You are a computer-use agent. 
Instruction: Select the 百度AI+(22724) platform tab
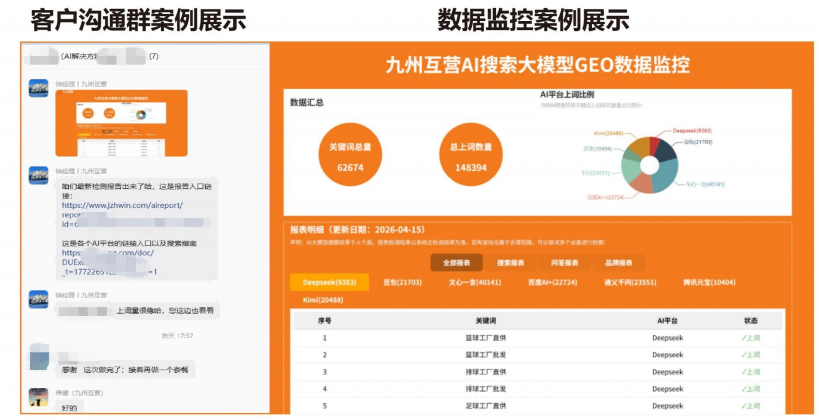point(553,282)
